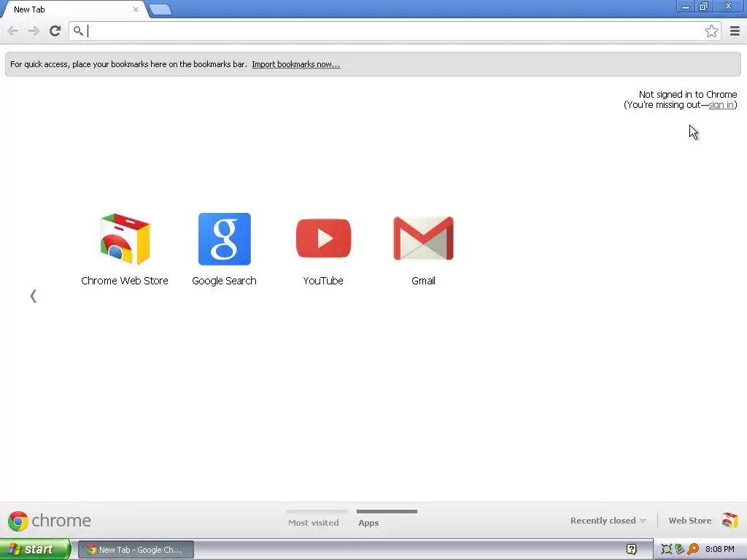
Task: Click the 8:08 PM taskbar clock
Action: 719,549
